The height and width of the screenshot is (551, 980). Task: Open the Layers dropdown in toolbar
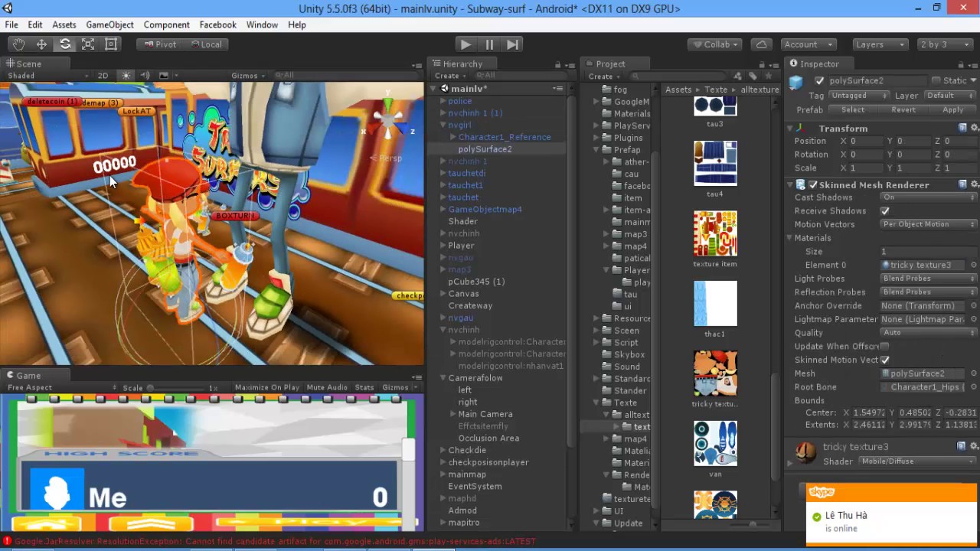click(x=880, y=44)
